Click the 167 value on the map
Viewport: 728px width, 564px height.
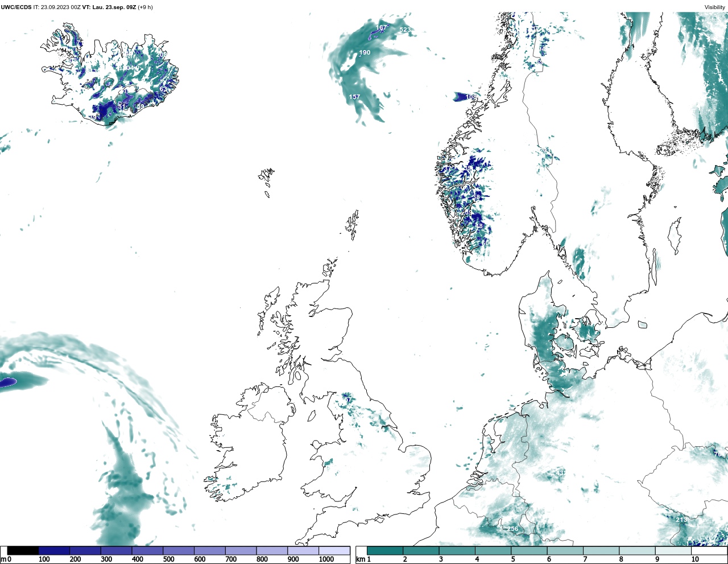(x=381, y=27)
